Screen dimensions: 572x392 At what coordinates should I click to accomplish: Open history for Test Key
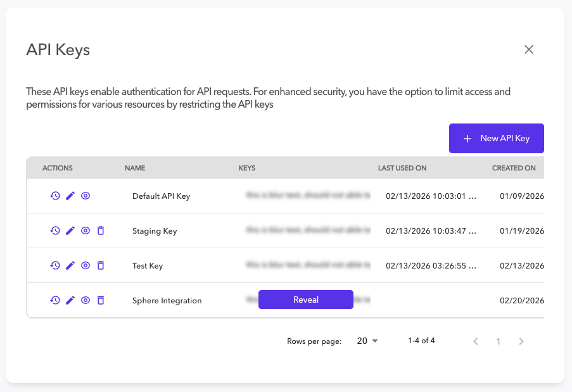tap(55, 266)
